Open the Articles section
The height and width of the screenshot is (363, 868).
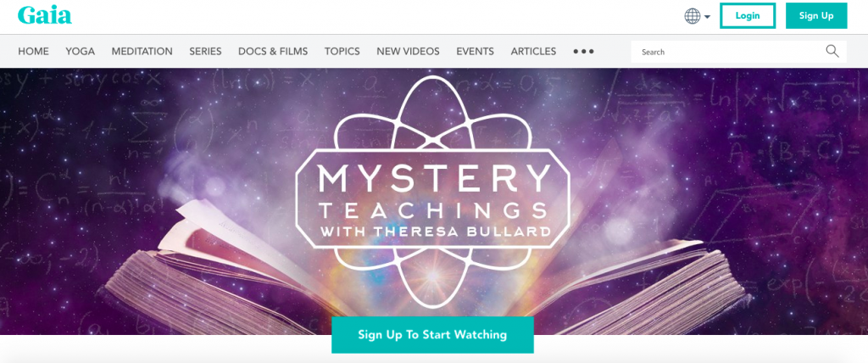pyautogui.click(x=534, y=52)
